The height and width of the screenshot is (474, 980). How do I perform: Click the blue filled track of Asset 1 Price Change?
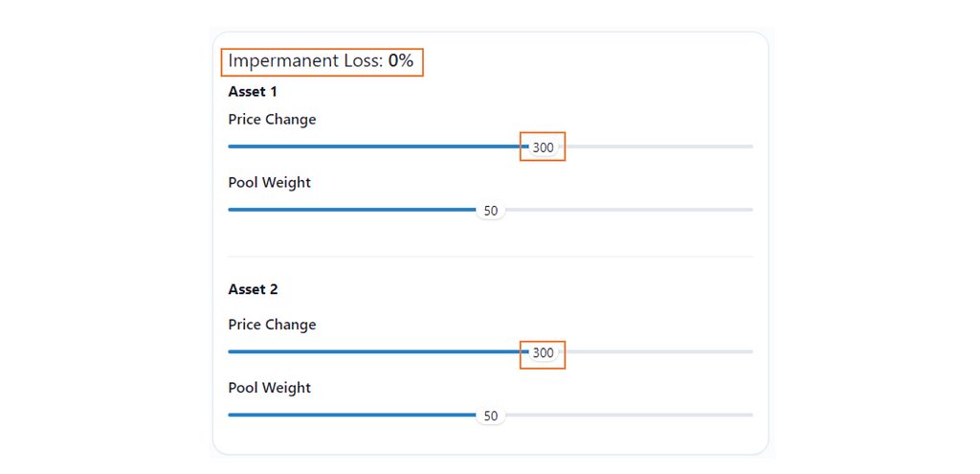pos(373,147)
